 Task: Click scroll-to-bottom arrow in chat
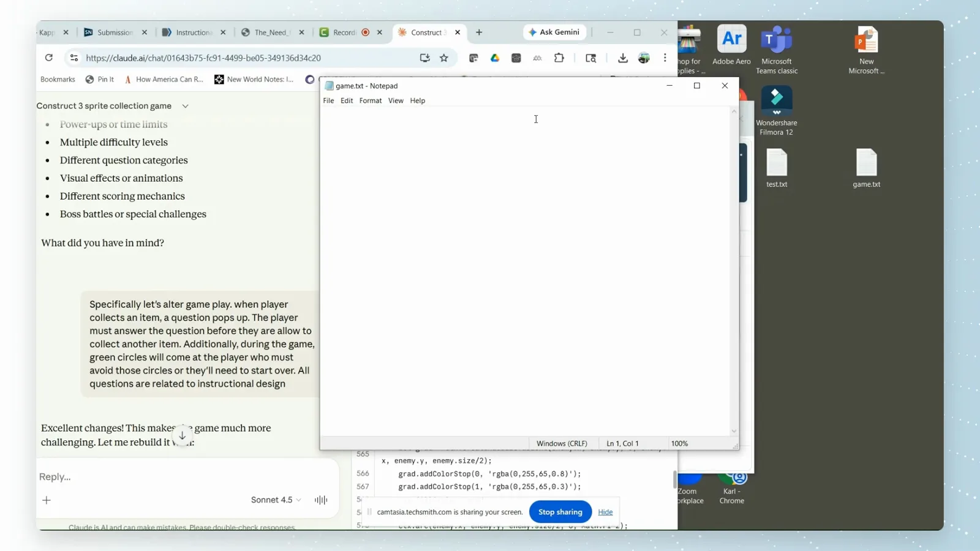coord(182,435)
